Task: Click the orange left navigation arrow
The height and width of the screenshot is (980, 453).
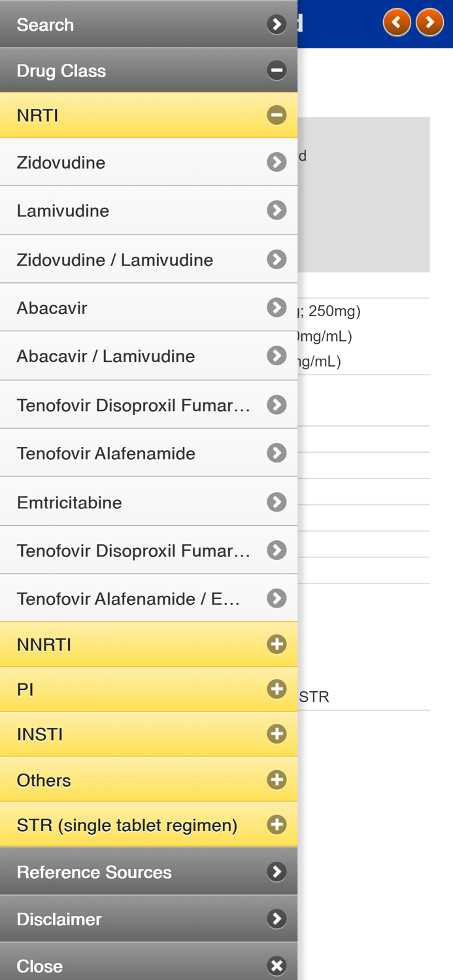Action: (x=397, y=22)
